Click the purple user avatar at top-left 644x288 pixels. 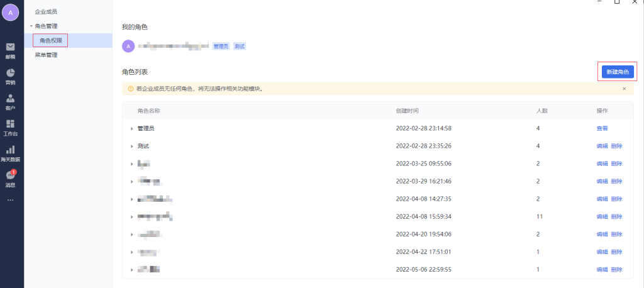pos(11,13)
